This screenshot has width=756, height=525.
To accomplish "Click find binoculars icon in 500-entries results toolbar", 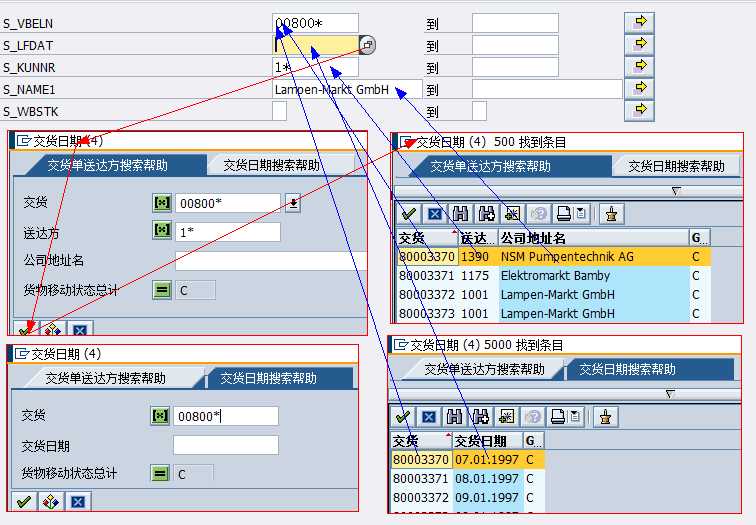I will pyautogui.click(x=460, y=214).
